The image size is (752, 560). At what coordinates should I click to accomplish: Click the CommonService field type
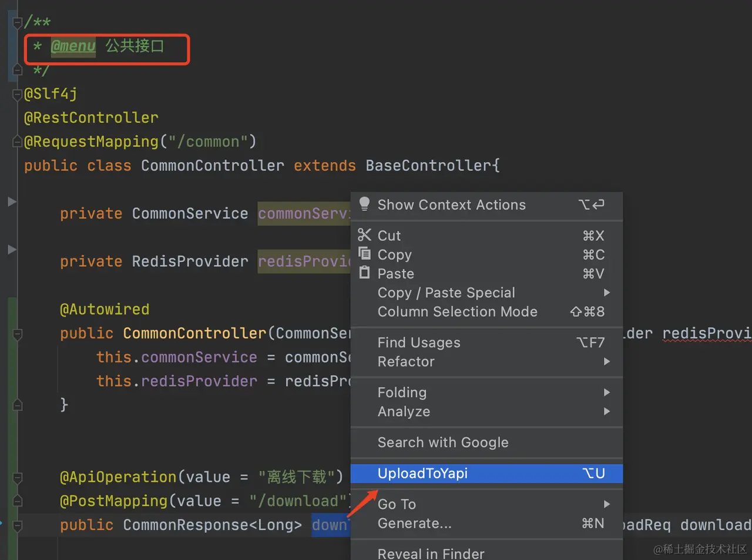click(x=190, y=213)
